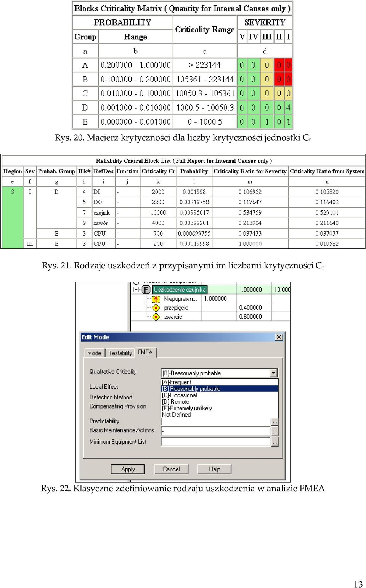Click the 0.00219758 probability value
The width and height of the screenshot is (366, 588).
194,202
